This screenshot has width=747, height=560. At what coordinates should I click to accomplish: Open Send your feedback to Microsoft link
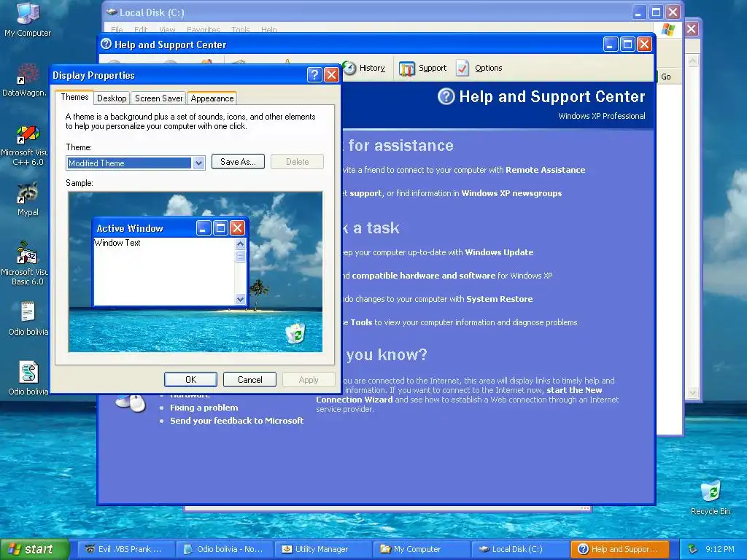pos(237,421)
